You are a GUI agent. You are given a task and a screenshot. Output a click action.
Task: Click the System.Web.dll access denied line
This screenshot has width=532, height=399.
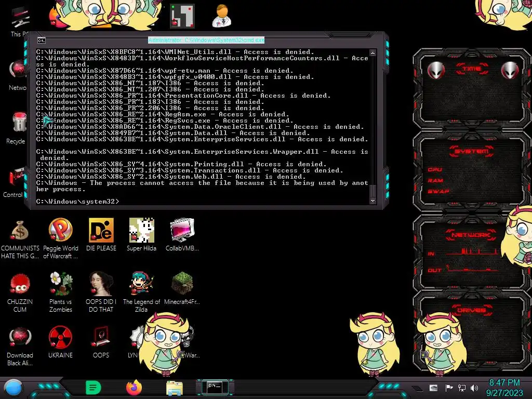(x=170, y=177)
